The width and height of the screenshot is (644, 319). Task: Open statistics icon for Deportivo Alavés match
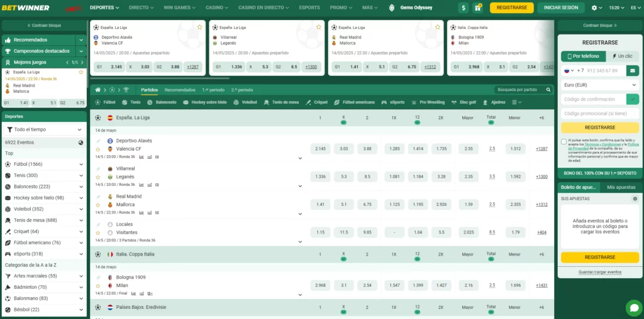pos(142,156)
